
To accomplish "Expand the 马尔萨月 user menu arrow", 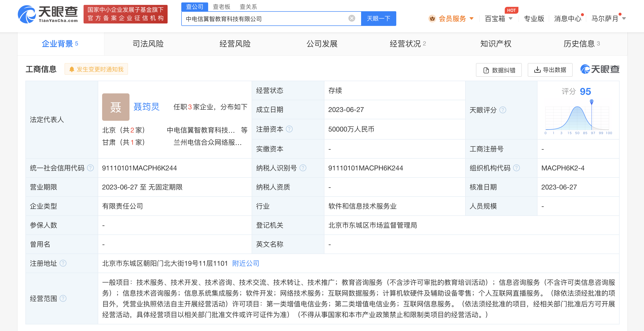I will [624, 19].
